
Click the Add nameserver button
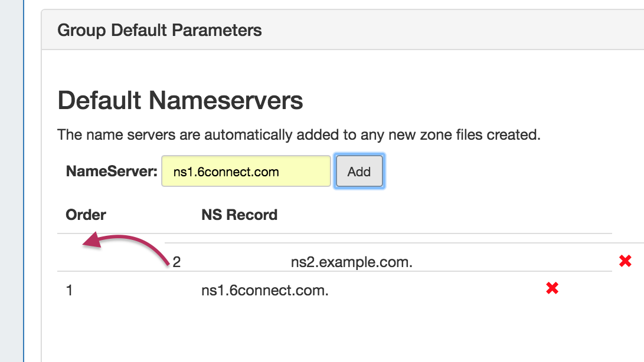tap(359, 172)
